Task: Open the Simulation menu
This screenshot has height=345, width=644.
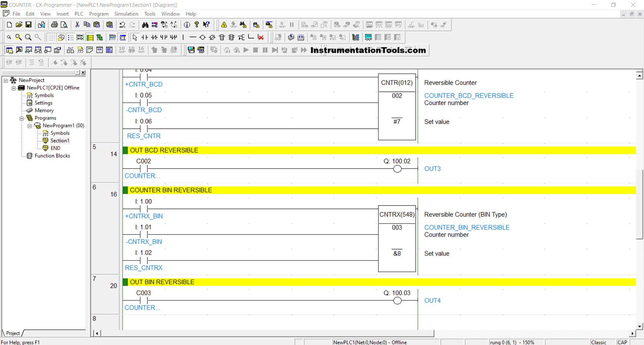Action: [x=126, y=14]
